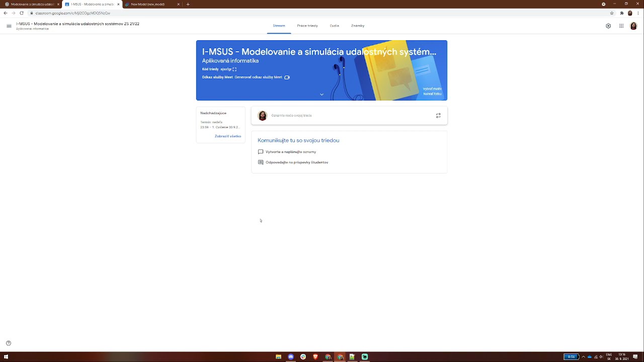Go back in browser history
Viewport: 644px width, 362px height.
(x=6, y=13)
